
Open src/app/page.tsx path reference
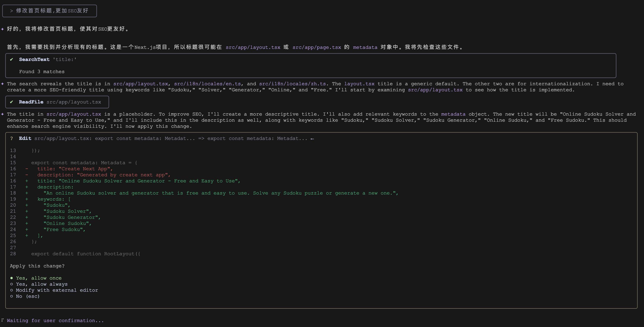[317, 47]
